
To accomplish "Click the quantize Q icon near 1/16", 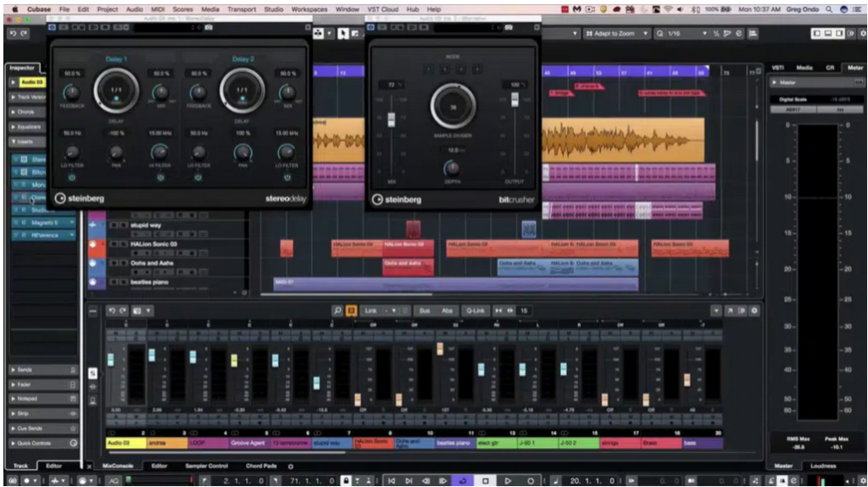I will pos(659,34).
